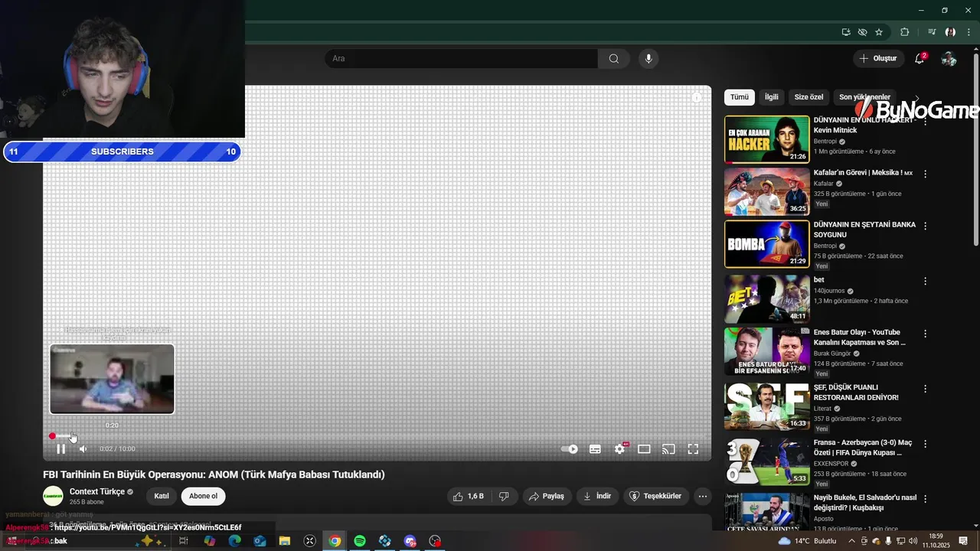Open Kafalar'ın Görevi Meksika thumbnail
This screenshot has width=980, height=551.
(766, 192)
